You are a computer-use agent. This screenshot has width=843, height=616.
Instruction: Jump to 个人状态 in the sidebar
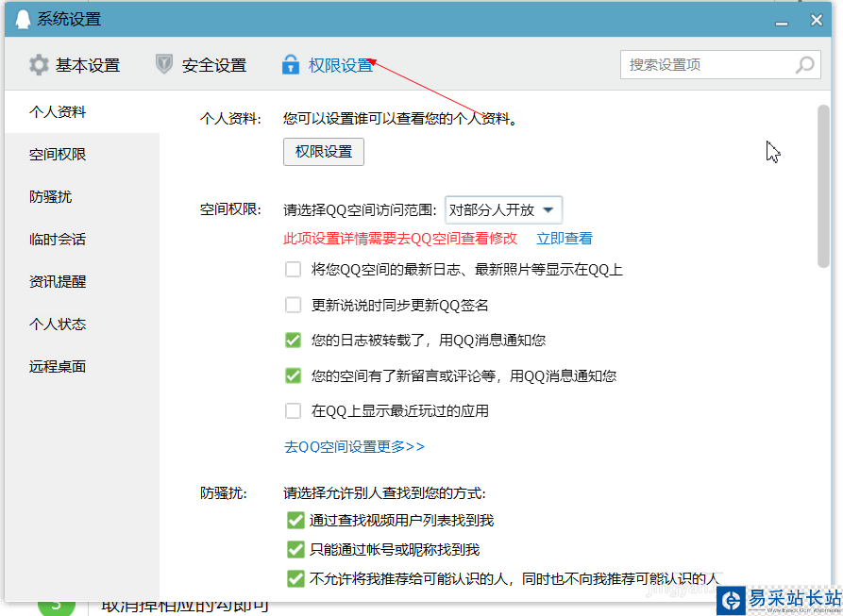(x=82, y=324)
